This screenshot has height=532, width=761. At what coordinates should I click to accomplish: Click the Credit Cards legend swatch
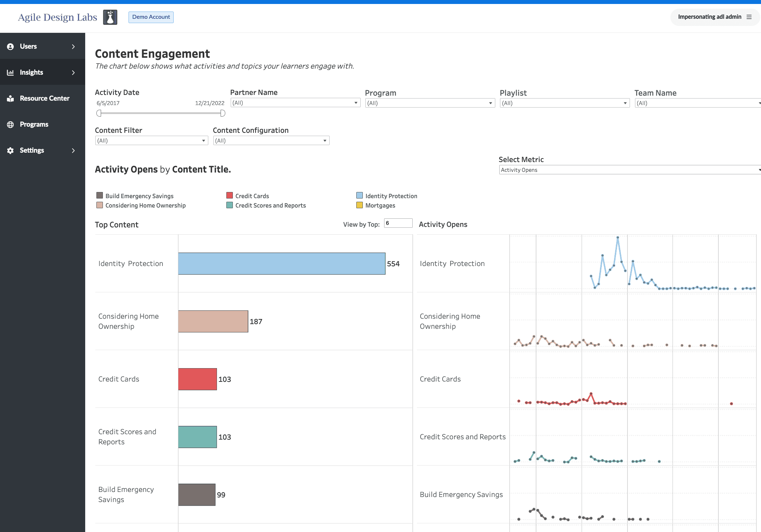pos(230,196)
